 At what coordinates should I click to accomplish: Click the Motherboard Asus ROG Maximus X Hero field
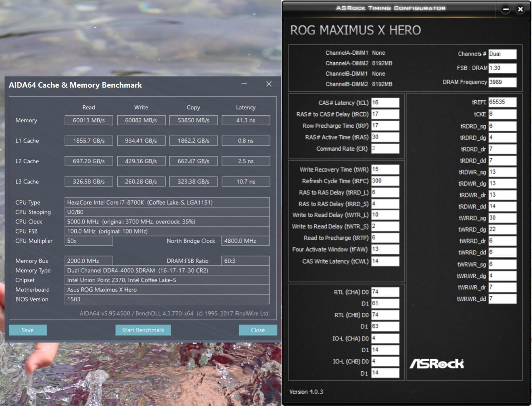tap(167, 290)
